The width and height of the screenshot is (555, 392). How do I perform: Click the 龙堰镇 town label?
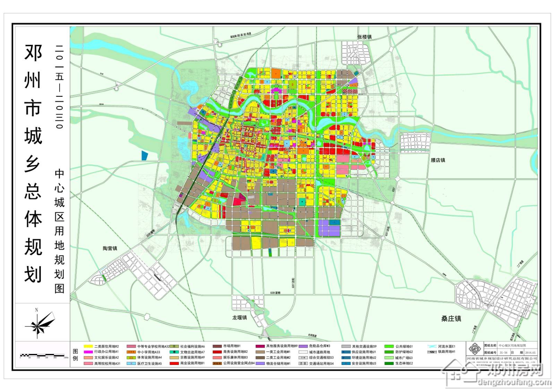click(240, 318)
